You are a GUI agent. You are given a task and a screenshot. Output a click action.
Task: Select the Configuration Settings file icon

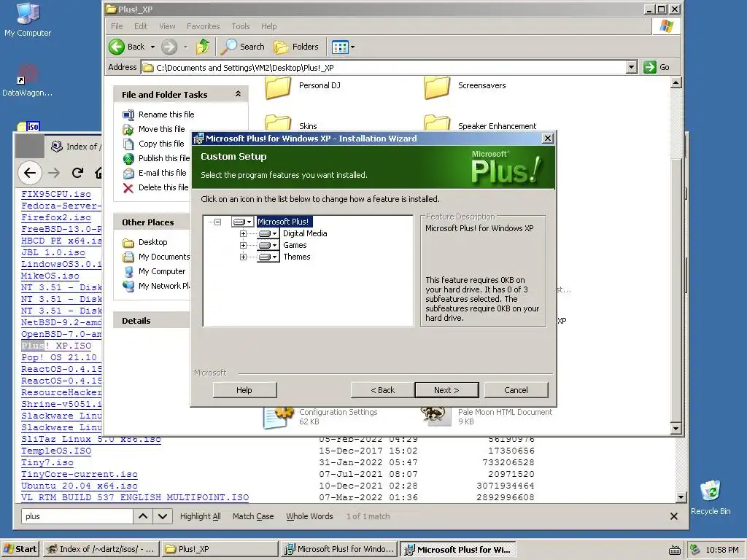tap(278, 418)
